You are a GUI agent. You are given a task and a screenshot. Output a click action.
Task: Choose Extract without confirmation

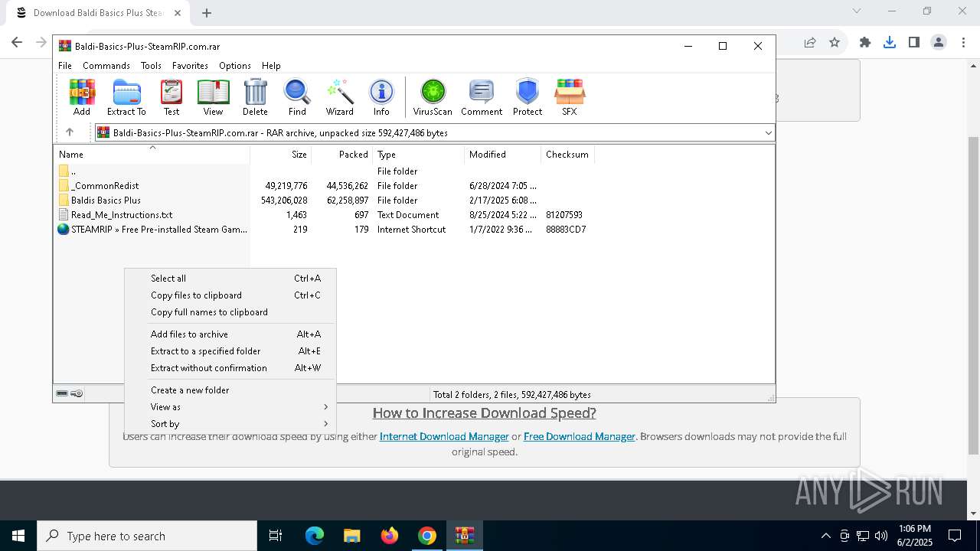click(230, 368)
